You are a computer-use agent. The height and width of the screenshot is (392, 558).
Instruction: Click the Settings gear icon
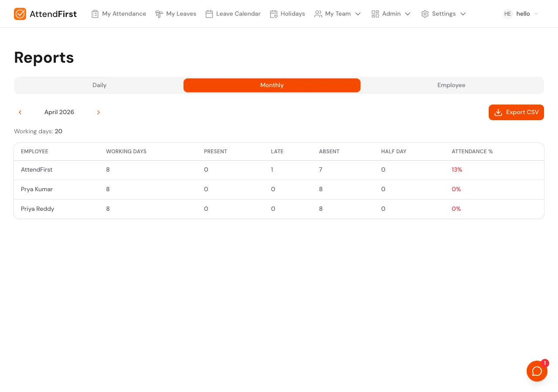(x=425, y=14)
